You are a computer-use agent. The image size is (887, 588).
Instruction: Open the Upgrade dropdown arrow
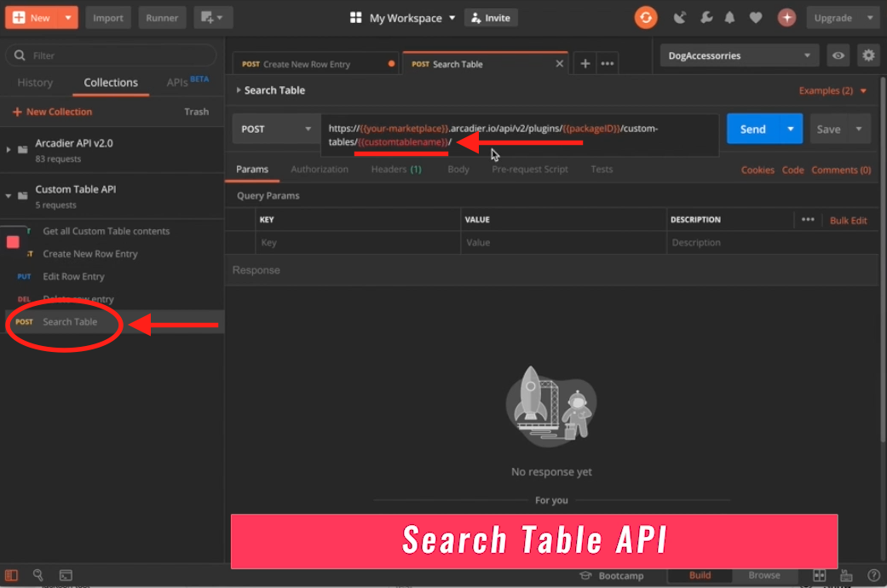870,18
